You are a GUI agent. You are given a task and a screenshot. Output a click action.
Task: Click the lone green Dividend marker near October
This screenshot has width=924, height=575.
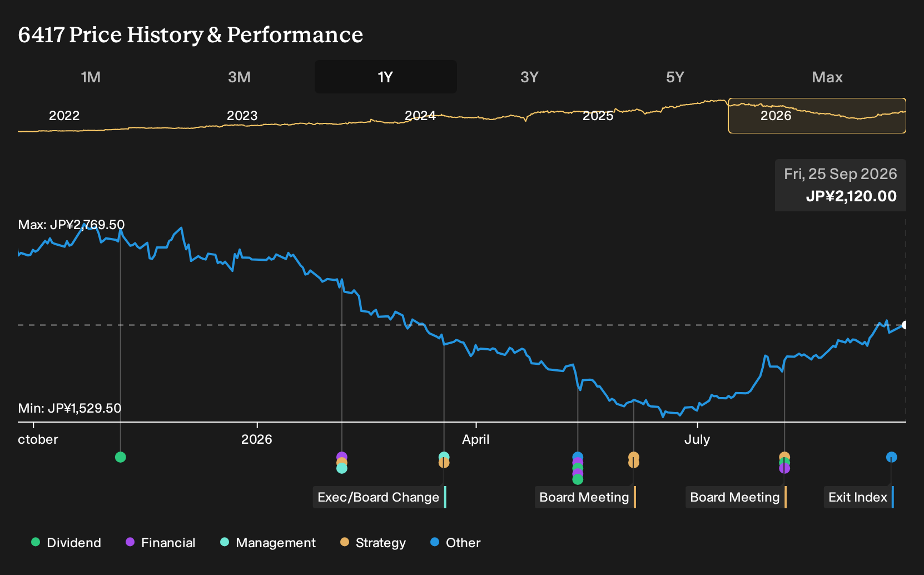tap(121, 457)
